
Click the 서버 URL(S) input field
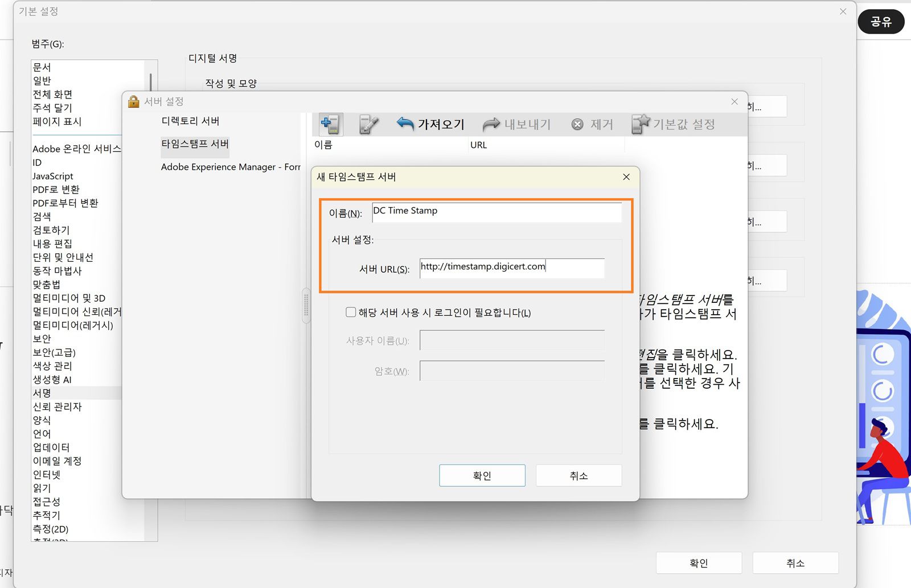(x=512, y=268)
